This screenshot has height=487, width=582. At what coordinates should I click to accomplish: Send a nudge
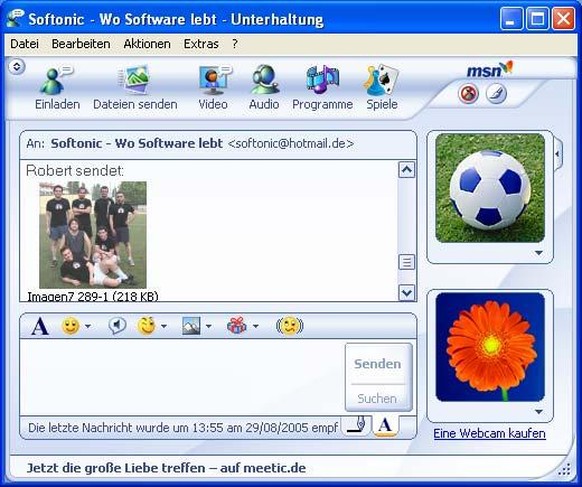290,326
